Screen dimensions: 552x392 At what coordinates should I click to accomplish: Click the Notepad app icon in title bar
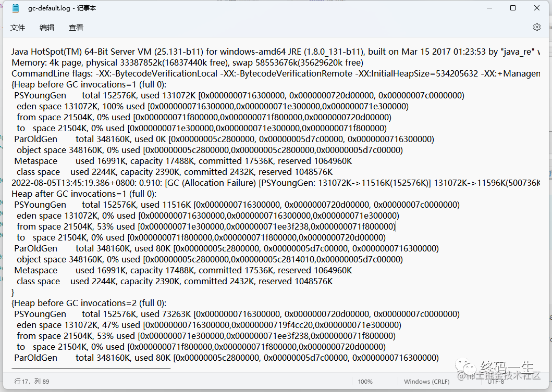coord(16,8)
